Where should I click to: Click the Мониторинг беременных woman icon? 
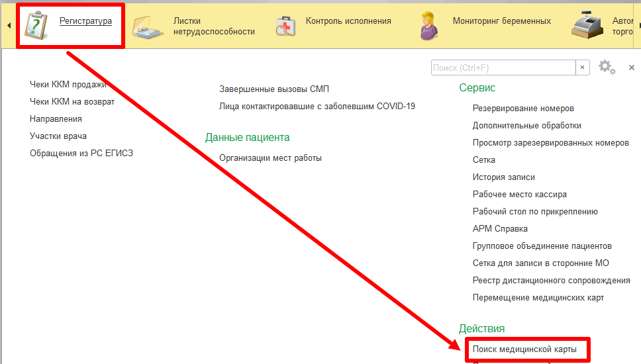point(430,26)
